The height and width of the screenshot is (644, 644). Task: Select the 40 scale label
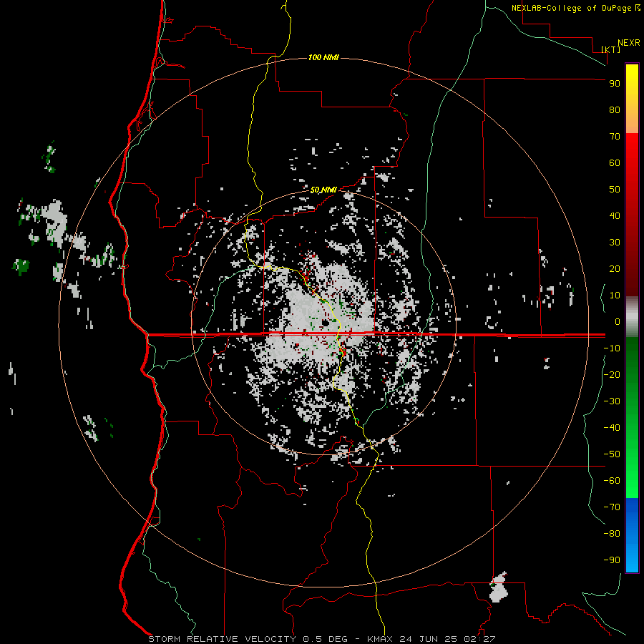tap(615, 215)
